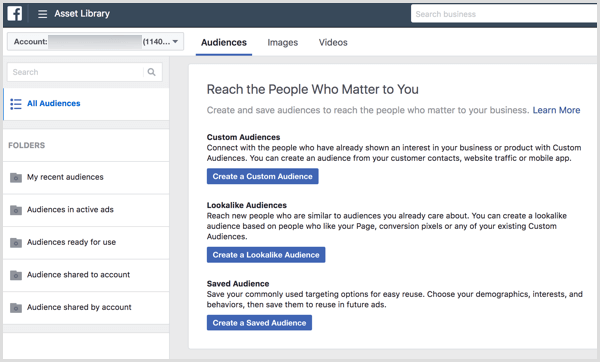
Task: Click the folder icon for Audience shared to account
Action: point(16,275)
